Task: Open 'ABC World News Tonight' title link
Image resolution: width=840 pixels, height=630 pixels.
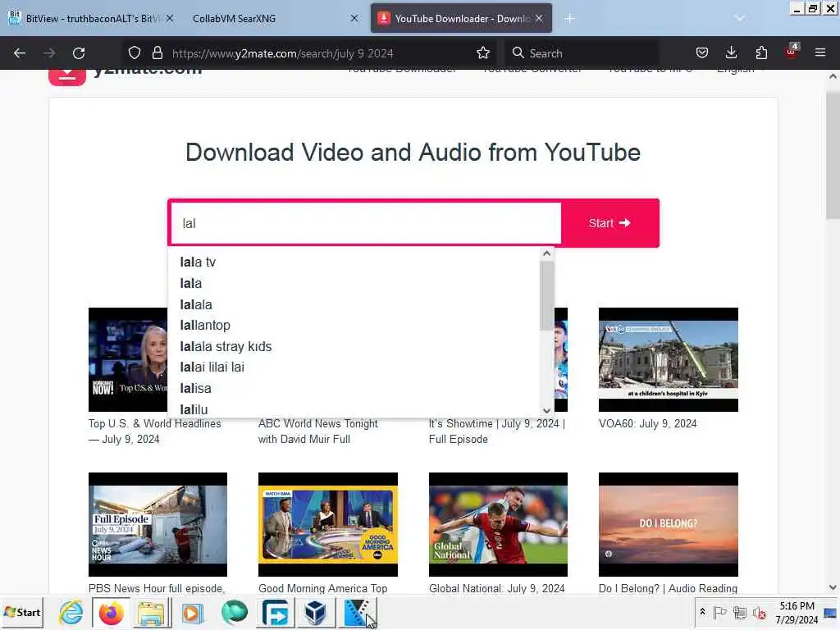Action: point(317,431)
